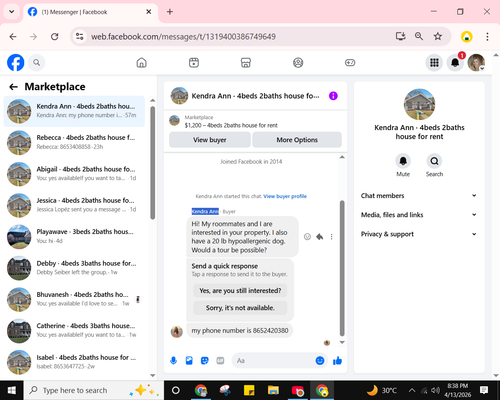Bookmark this page star icon
Viewport: 500px width, 400px height.
pos(438,36)
